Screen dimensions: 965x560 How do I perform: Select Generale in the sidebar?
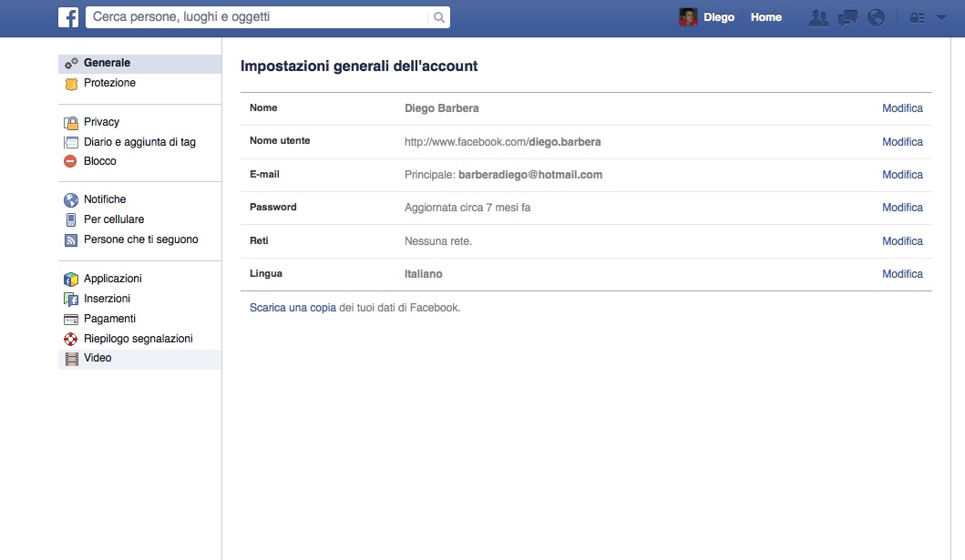tap(139, 64)
